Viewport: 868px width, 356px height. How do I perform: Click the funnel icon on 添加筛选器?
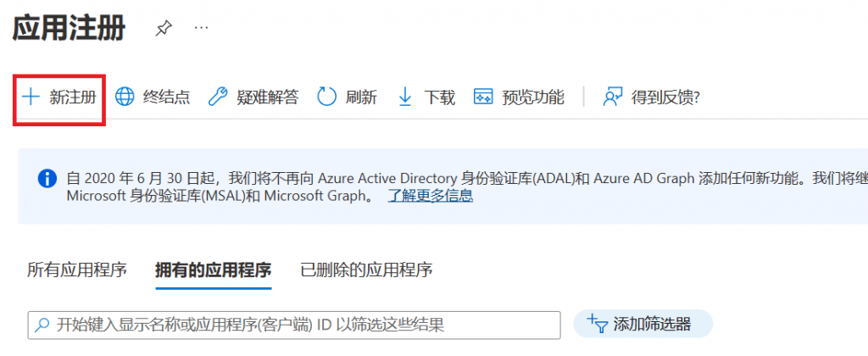pyautogui.click(x=598, y=324)
